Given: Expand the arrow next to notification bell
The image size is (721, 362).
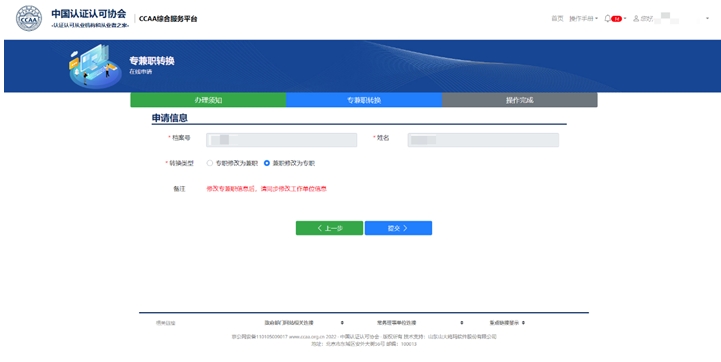Looking at the screenshot, I should point(625,19).
